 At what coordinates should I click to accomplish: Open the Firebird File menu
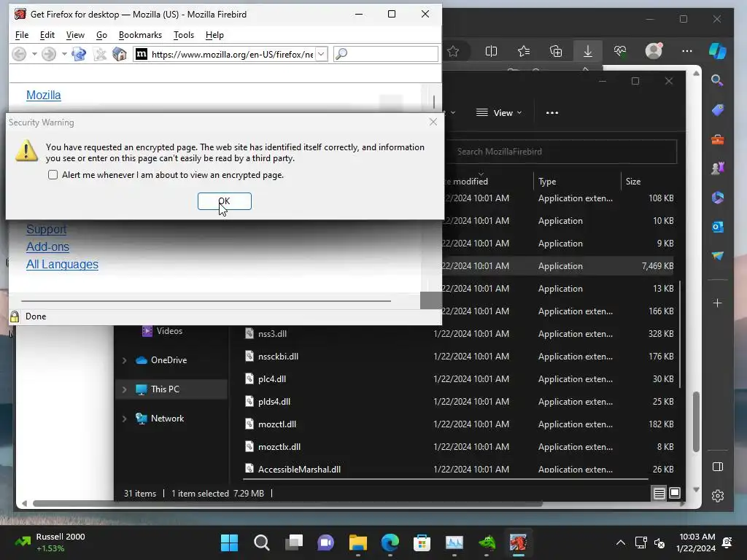22,35
